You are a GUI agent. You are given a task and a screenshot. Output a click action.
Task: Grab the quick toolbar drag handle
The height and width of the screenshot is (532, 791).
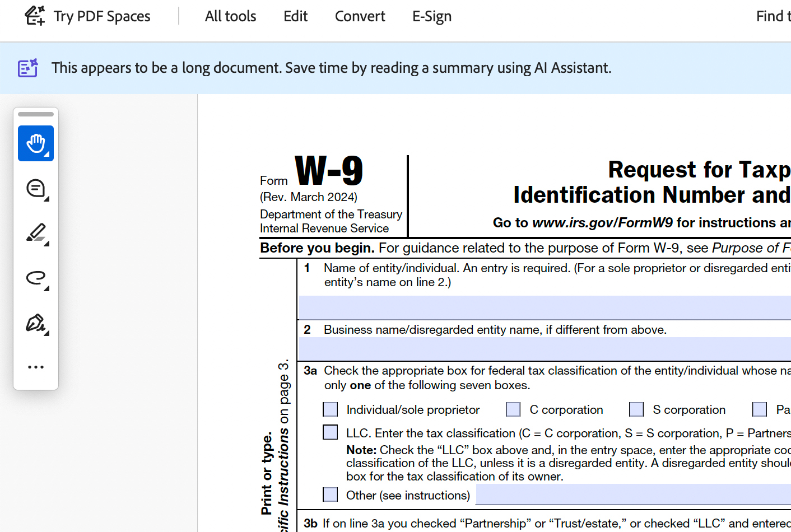(x=36, y=114)
